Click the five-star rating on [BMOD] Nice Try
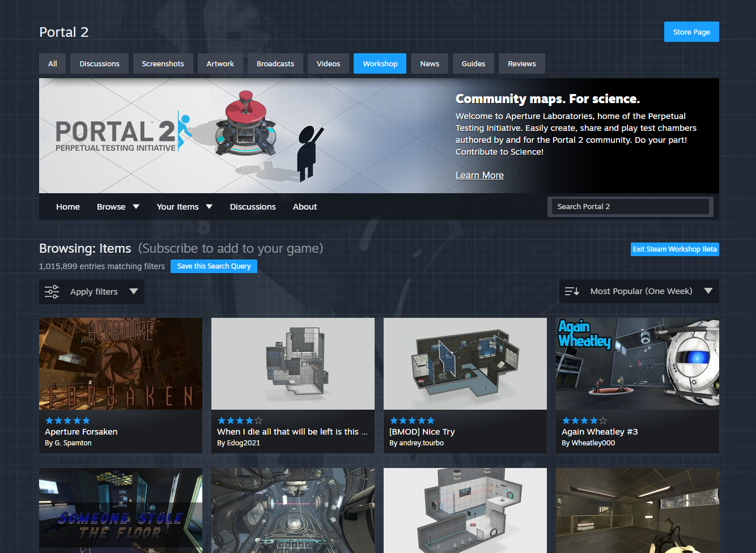Viewport: 756px width, 553px height. tap(412, 420)
